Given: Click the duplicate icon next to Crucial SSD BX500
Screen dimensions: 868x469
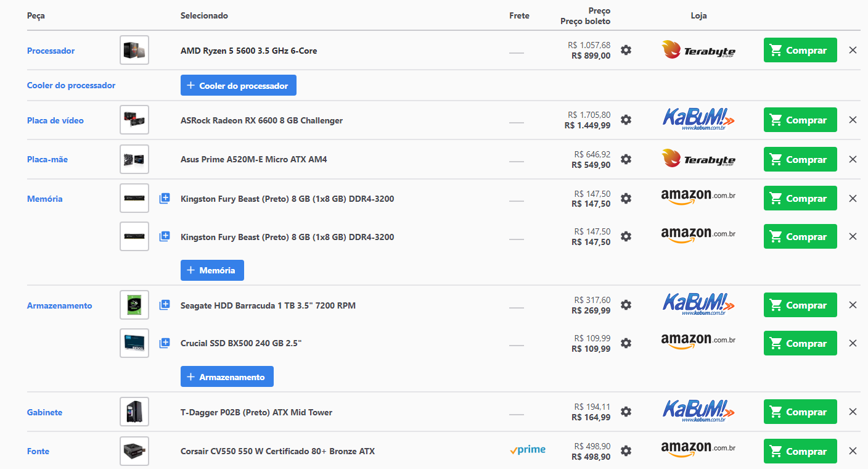Looking at the screenshot, I should pos(165,343).
